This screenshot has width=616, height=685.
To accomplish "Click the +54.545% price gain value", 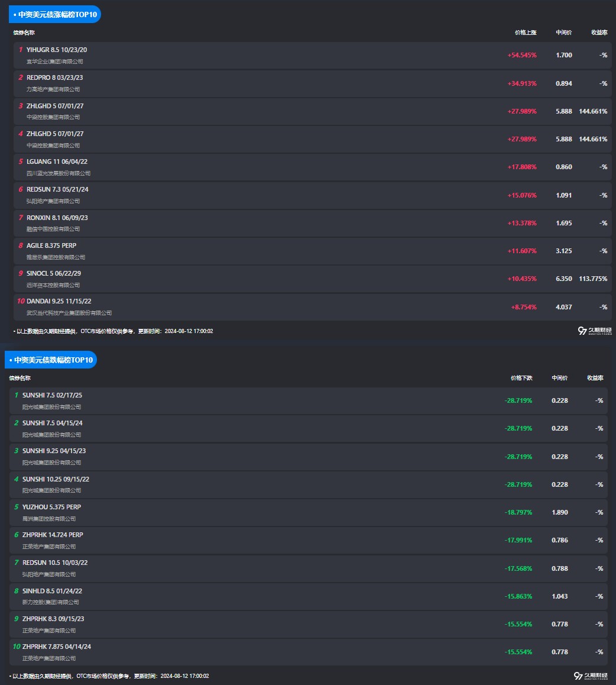I will 521,55.
